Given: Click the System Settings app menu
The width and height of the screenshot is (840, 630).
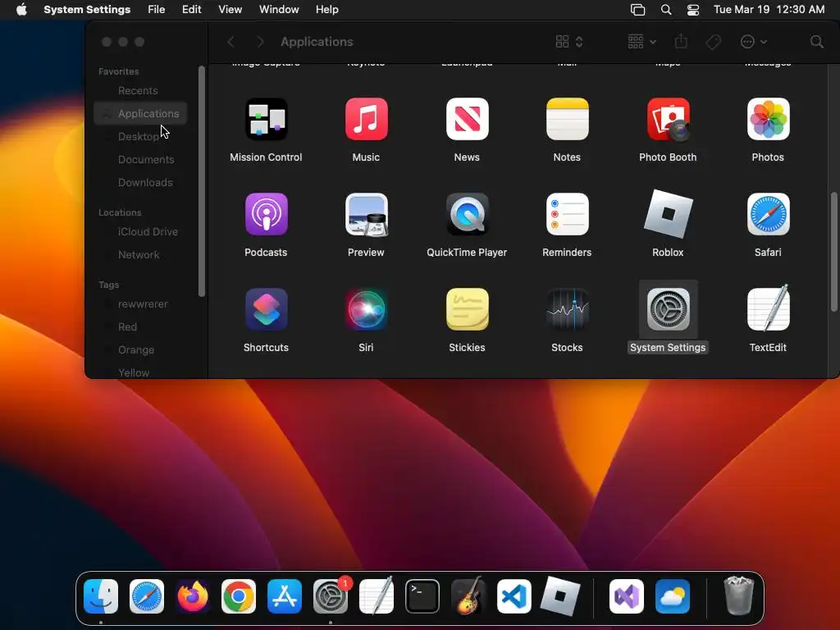Looking at the screenshot, I should pos(87,10).
